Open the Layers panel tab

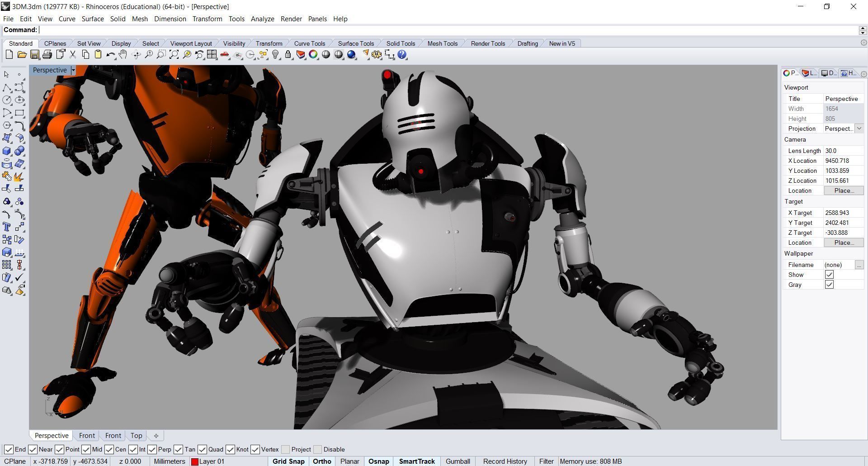coord(809,73)
